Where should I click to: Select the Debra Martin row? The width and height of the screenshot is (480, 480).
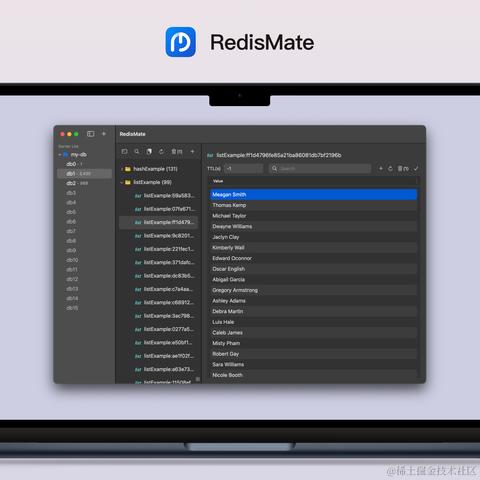tap(313, 311)
